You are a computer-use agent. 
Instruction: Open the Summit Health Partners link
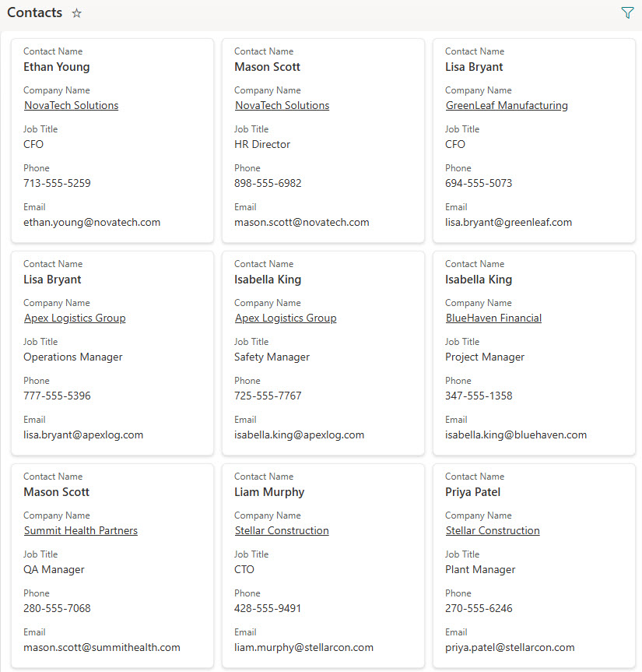click(81, 531)
